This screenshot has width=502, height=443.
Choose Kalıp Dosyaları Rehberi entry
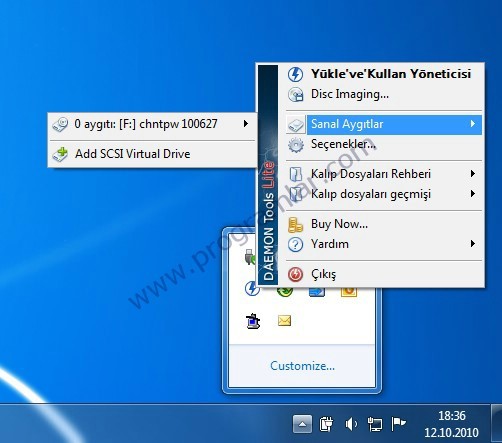point(384,174)
